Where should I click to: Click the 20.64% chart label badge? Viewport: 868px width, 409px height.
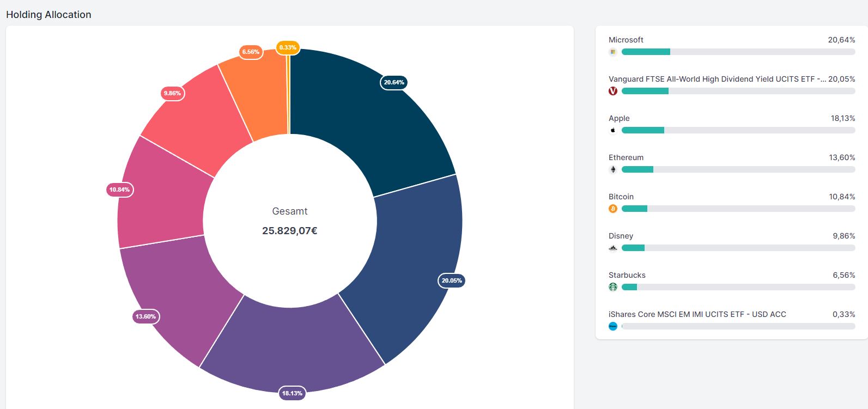(394, 82)
